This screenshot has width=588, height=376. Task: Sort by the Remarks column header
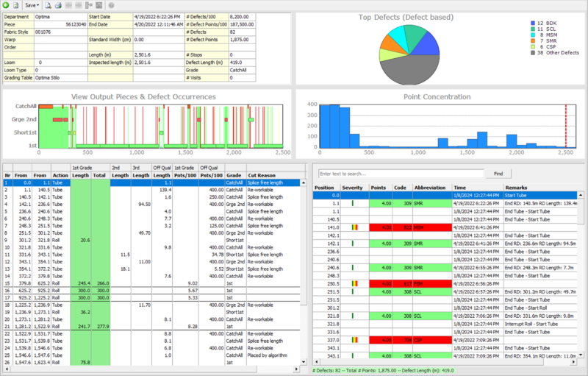[x=540, y=188]
